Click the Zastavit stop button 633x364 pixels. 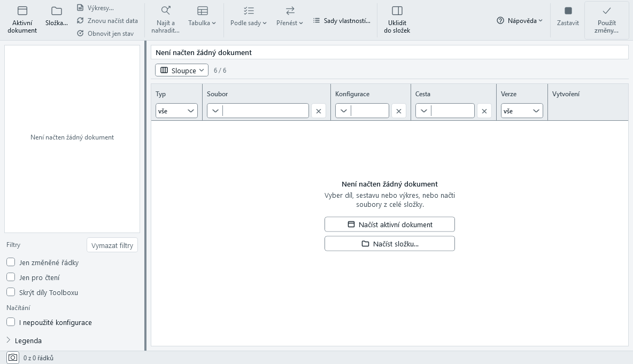[568, 16]
